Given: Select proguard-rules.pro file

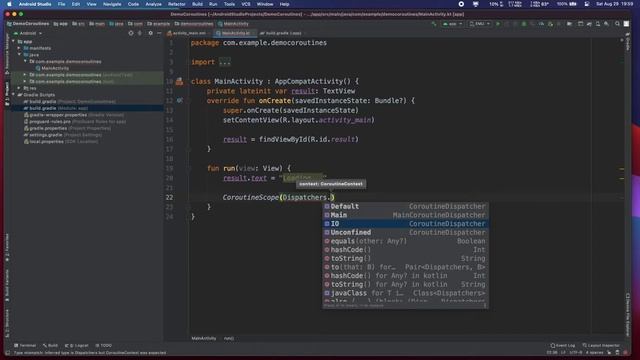Looking at the screenshot, I should point(75,122).
